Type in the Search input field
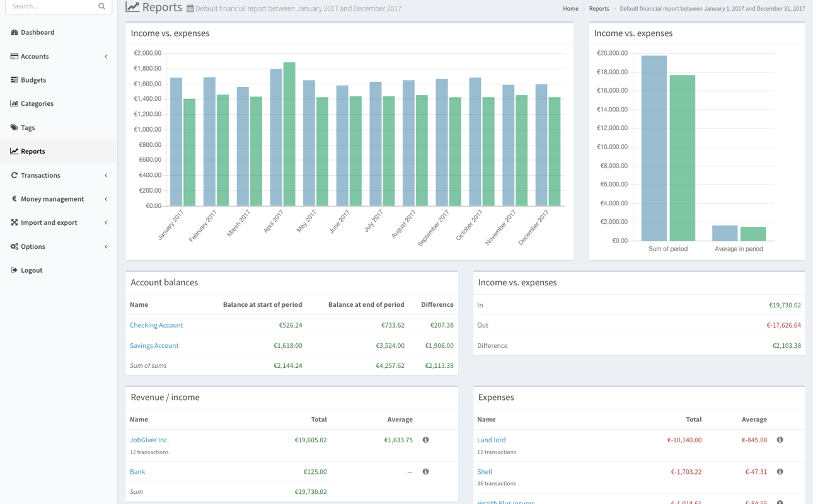 [52, 6]
